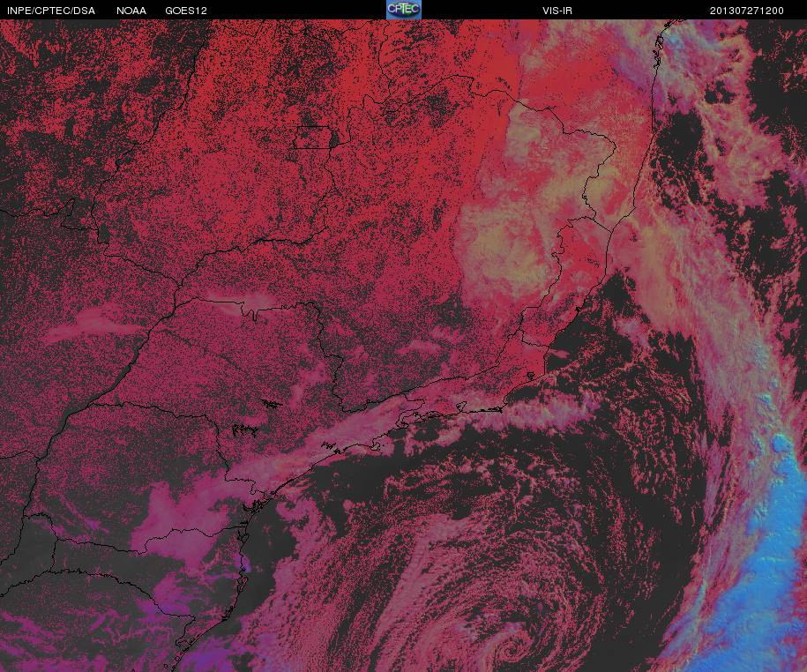
Task: Click the 201307271200 timestamp
Action: tap(746, 11)
